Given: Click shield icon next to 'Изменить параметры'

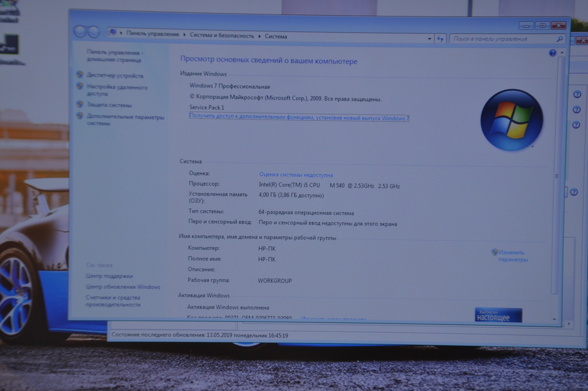Looking at the screenshot, I should (495, 252).
